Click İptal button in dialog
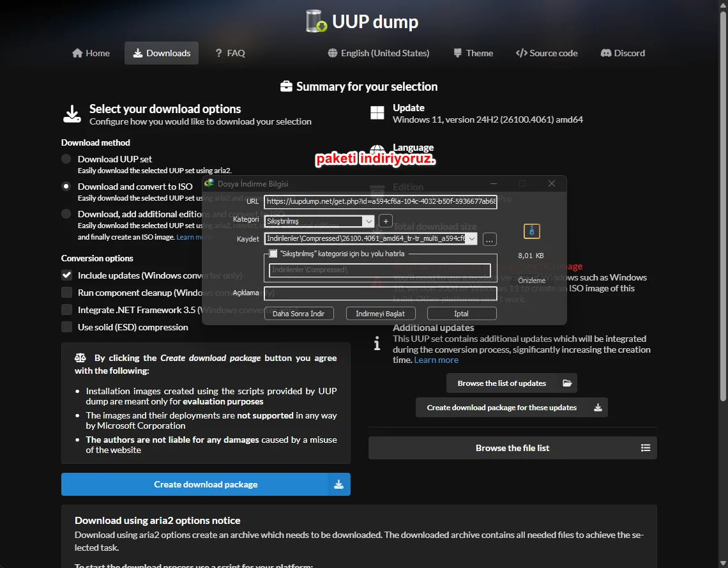The height and width of the screenshot is (568, 728). click(462, 314)
